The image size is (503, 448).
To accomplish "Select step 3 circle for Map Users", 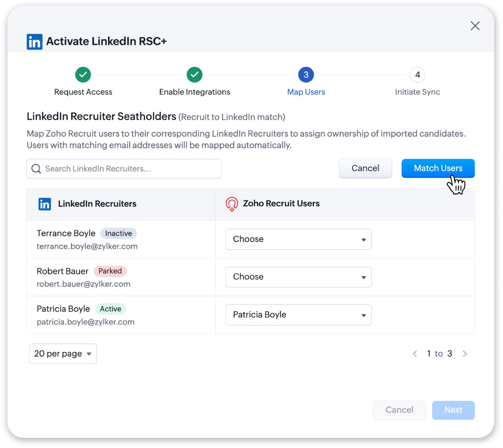I will click(306, 75).
